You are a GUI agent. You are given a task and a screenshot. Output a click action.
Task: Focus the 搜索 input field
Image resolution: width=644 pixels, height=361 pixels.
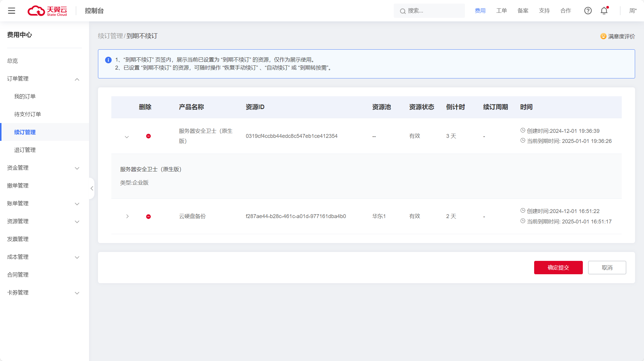(429, 11)
